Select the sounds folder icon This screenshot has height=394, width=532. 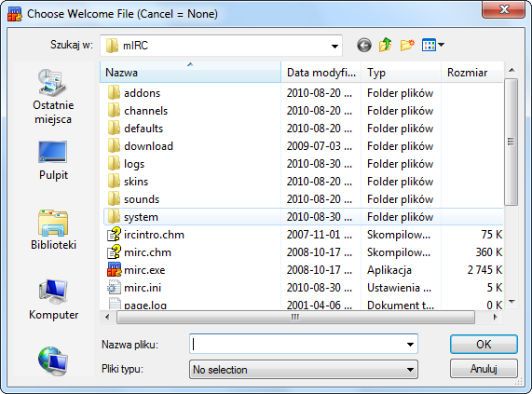pyautogui.click(x=114, y=198)
